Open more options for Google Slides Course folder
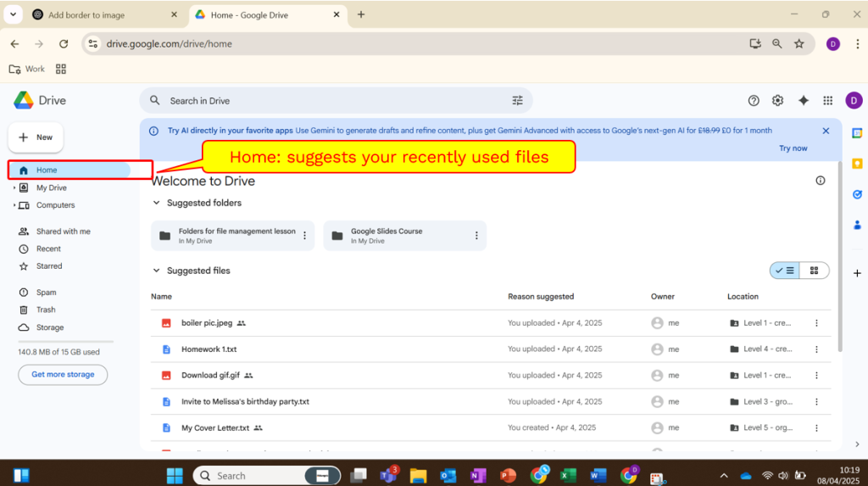Image resolution: width=868 pixels, height=486 pixels. pos(476,236)
